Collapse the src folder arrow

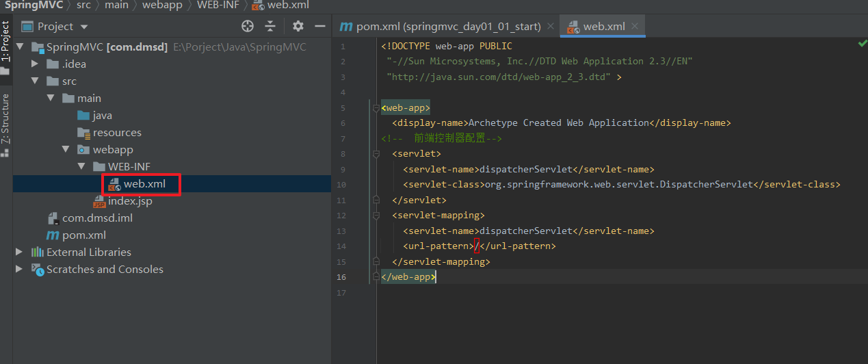click(x=35, y=81)
